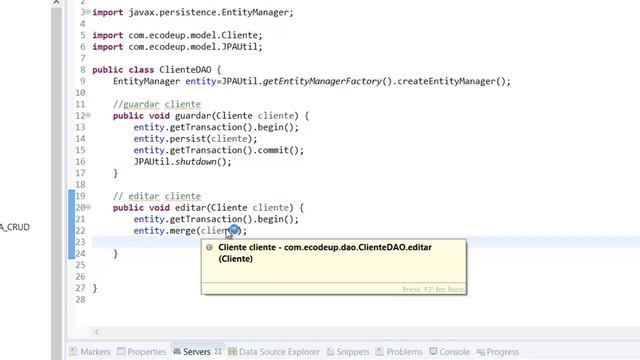This screenshot has height=360, width=640.
Task: Select the Servers tab
Action: [x=197, y=351]
